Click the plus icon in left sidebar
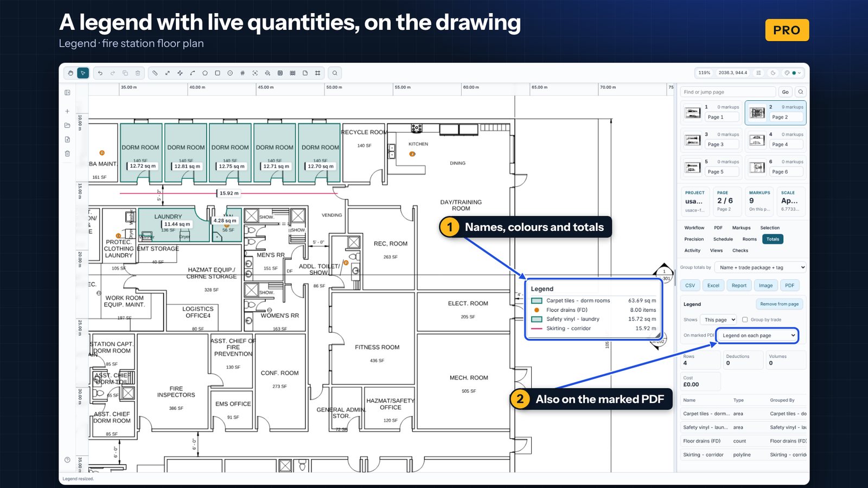868x488 pixels. pyautogui.click(x=67, y=111)
